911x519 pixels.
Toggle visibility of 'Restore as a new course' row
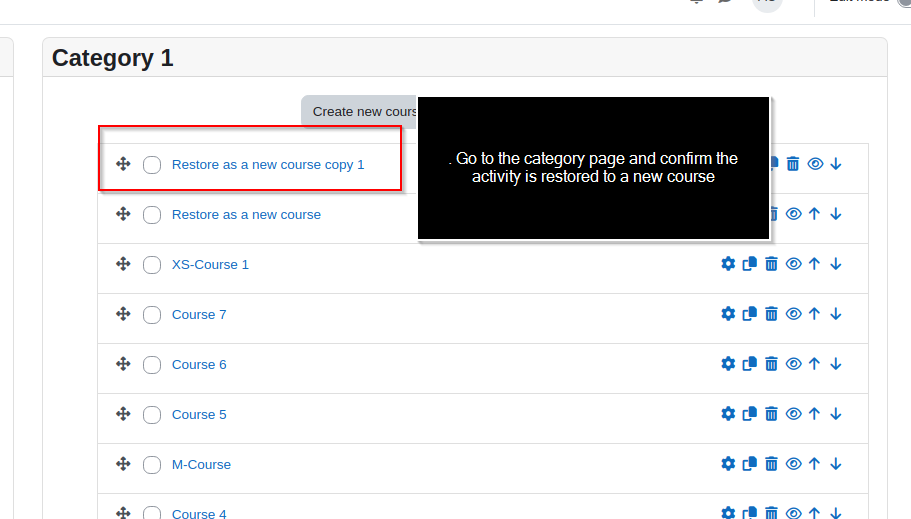(794, 214)
